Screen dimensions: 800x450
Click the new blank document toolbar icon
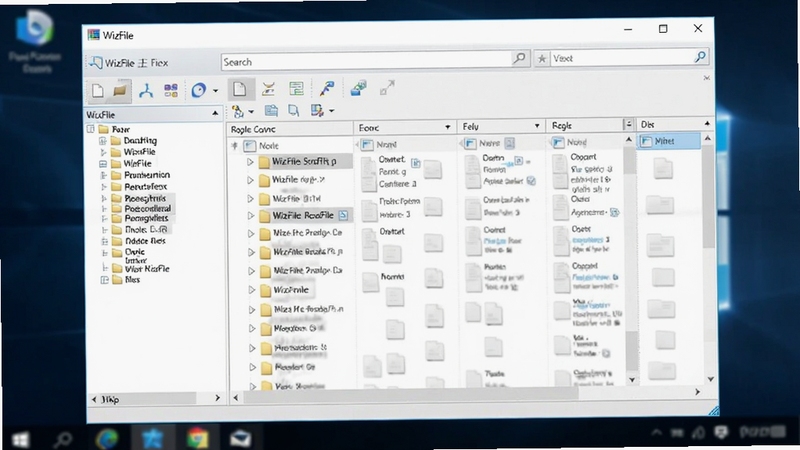[x=97, y=91]
